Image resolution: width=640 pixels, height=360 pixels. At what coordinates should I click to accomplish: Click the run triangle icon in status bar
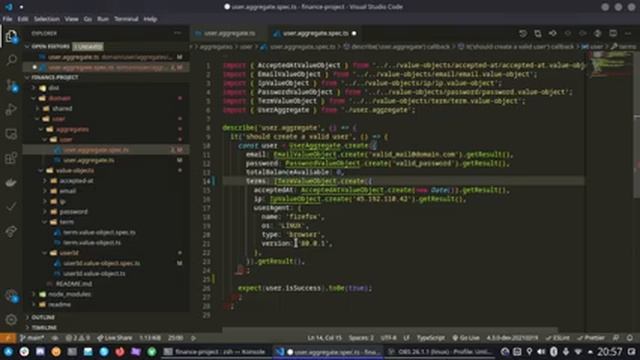pos(193,338)
